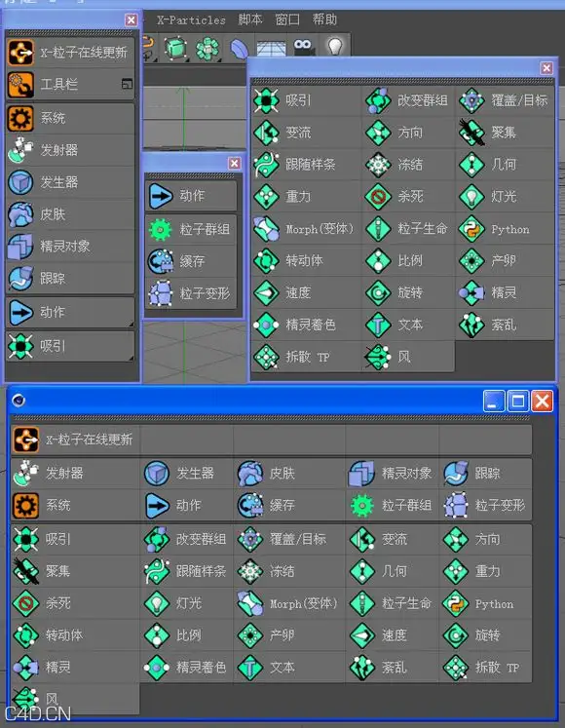Close the small middle palette
Viewport: 565px width, 728px height.
[x=235, y=164]
